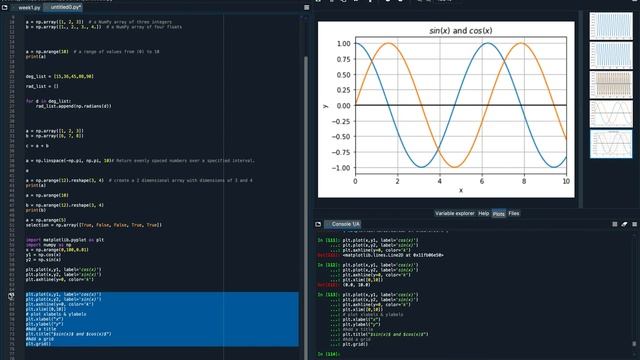Click the line 'y2 = np.sin(x)'

[x=43, y=260]
